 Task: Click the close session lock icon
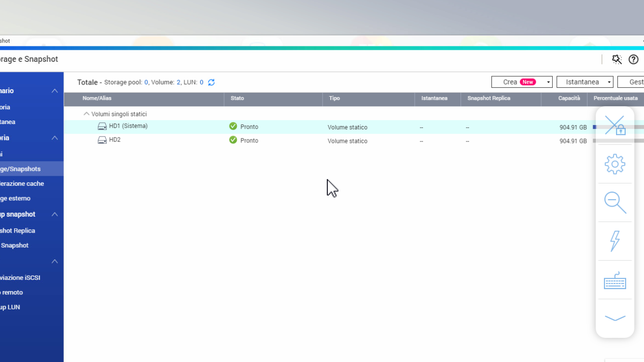[x=615, y=125]
